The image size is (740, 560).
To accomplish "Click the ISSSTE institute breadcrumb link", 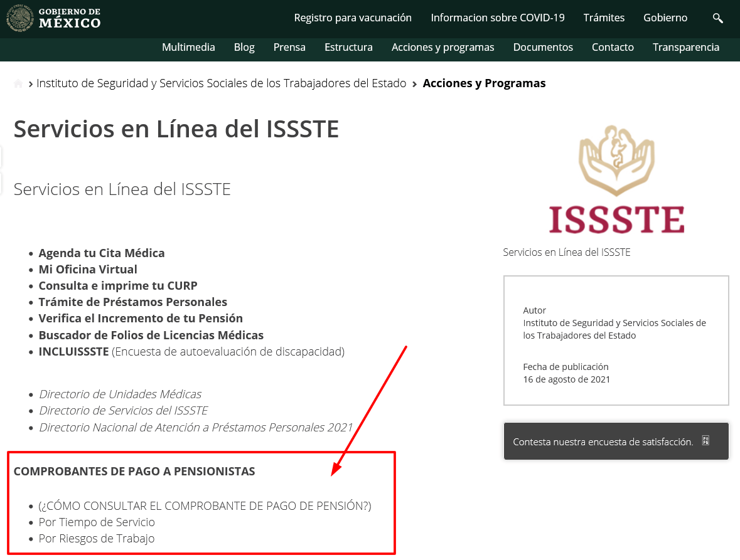I will point(222,83).
